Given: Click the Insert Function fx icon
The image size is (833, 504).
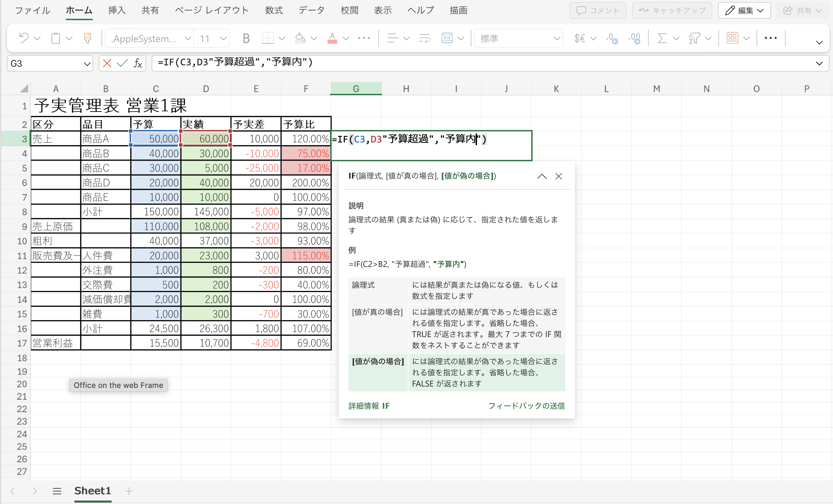Looking at the screenshot, I should (138, 63).
